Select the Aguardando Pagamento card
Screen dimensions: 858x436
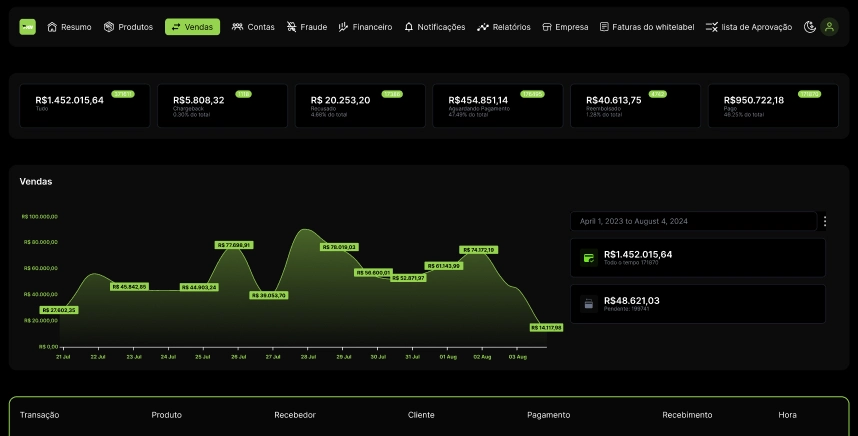[x=498, y=106]
